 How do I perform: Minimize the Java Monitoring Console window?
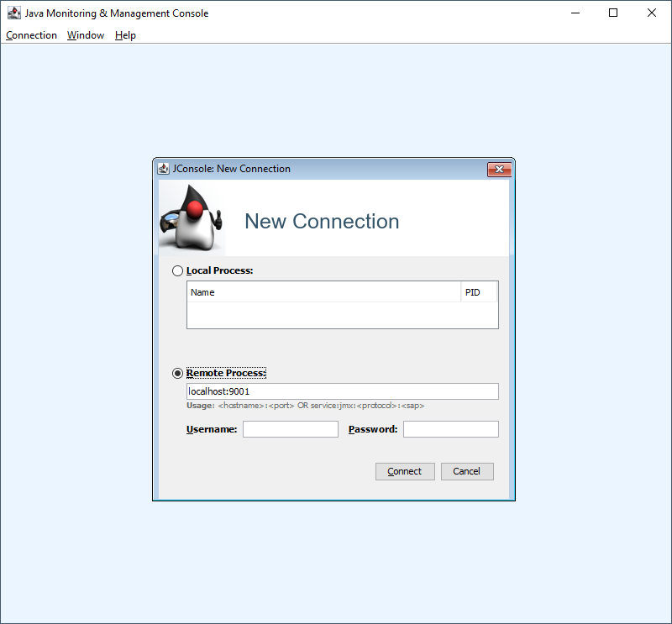(x=575, y=13)
